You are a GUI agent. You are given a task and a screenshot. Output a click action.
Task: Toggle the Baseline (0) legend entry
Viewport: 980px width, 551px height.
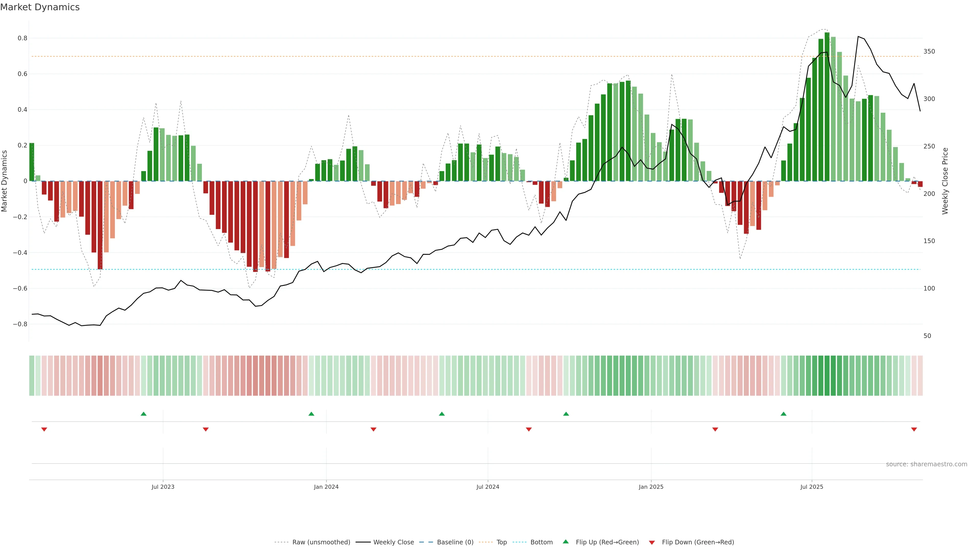click(x=455, y=542)
